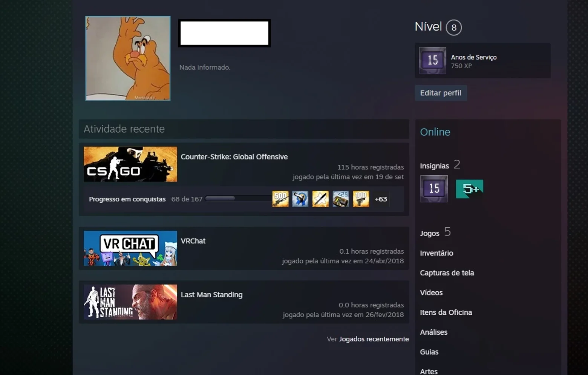This screenshot has width=588, height=375.
Task: View the bomb '<25' achievement icon
Action: pos(341,199)
